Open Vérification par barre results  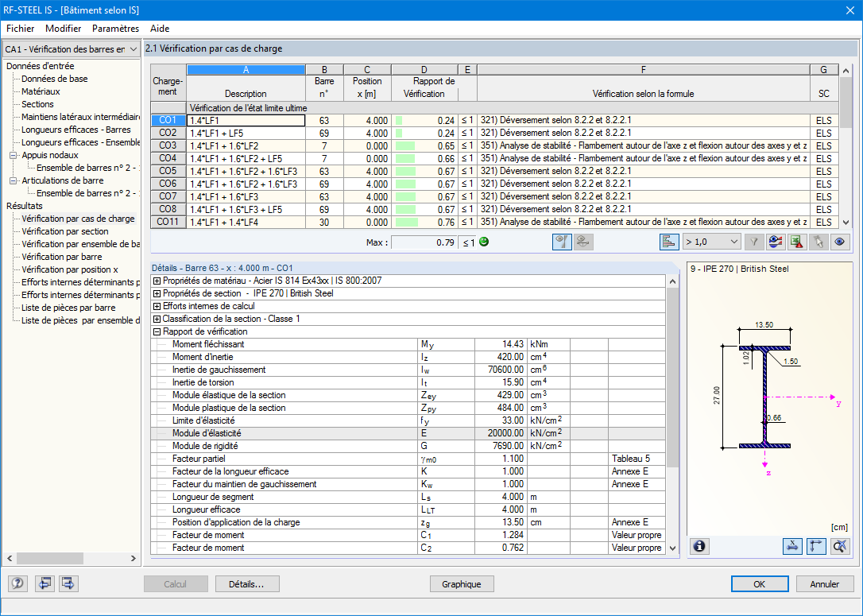[x=62, y=257]
